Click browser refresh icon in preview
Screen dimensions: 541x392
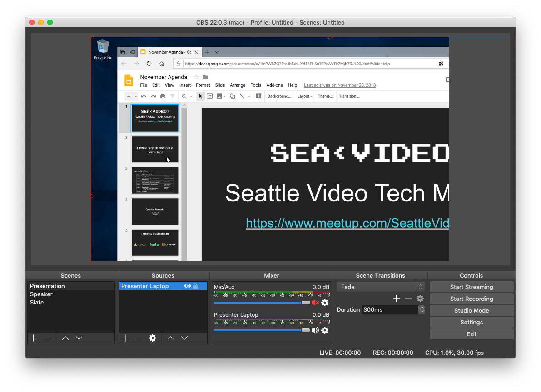(x=149, y=64)
